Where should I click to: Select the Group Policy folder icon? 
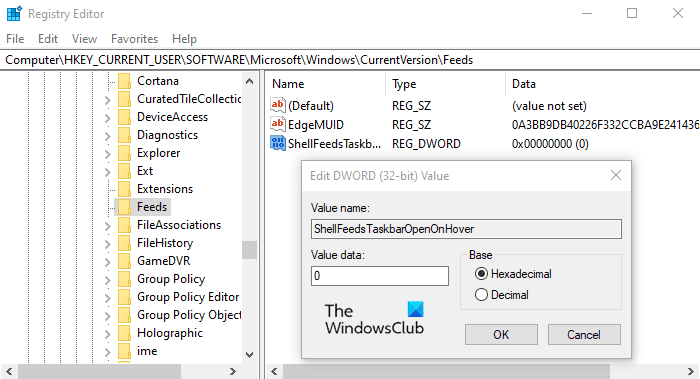tap(125, 279)
